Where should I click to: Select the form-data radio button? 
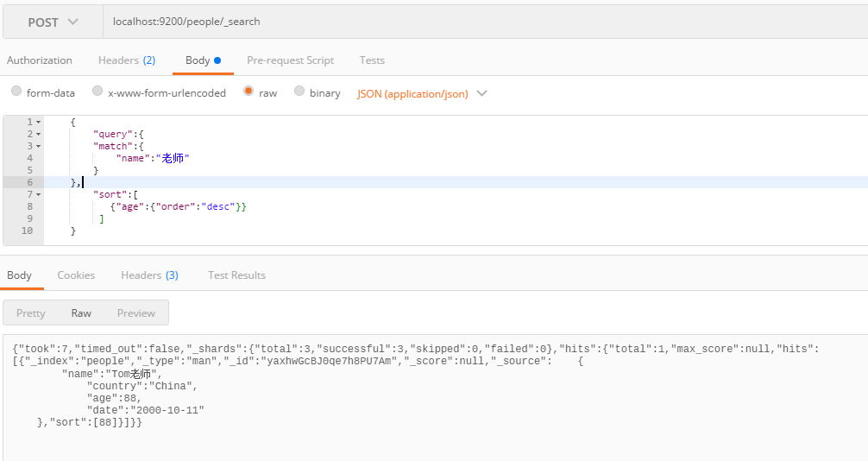(x=16, y=92)
